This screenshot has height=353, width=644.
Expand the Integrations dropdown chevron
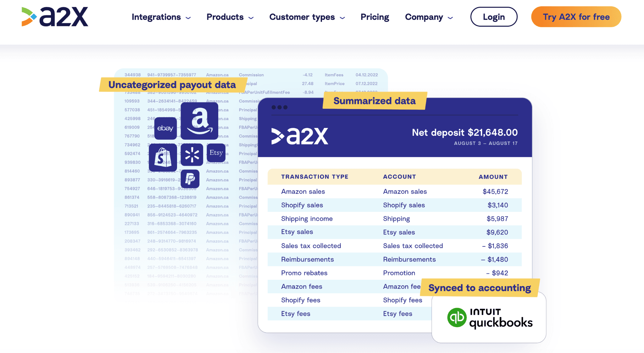[188, 18]
